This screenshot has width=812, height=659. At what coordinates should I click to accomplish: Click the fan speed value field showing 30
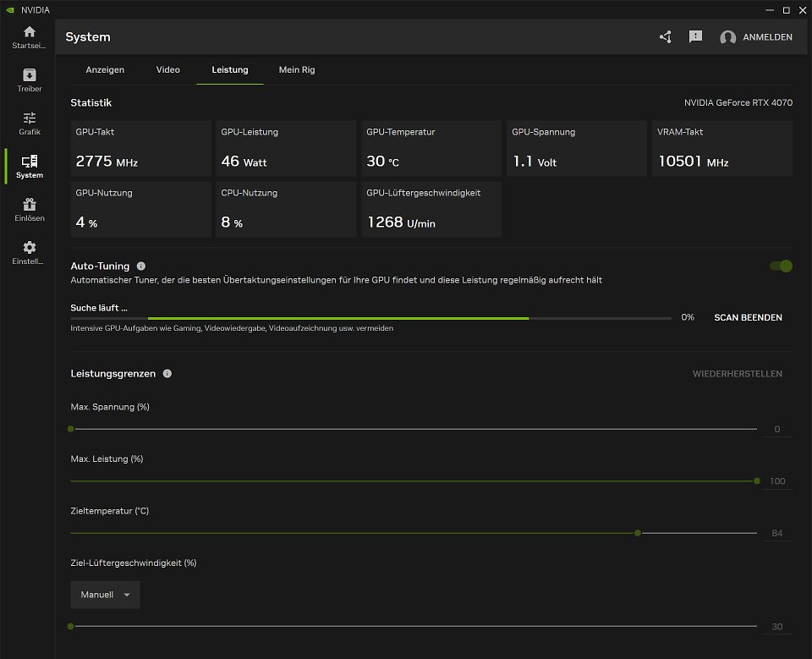coord(776,627)
